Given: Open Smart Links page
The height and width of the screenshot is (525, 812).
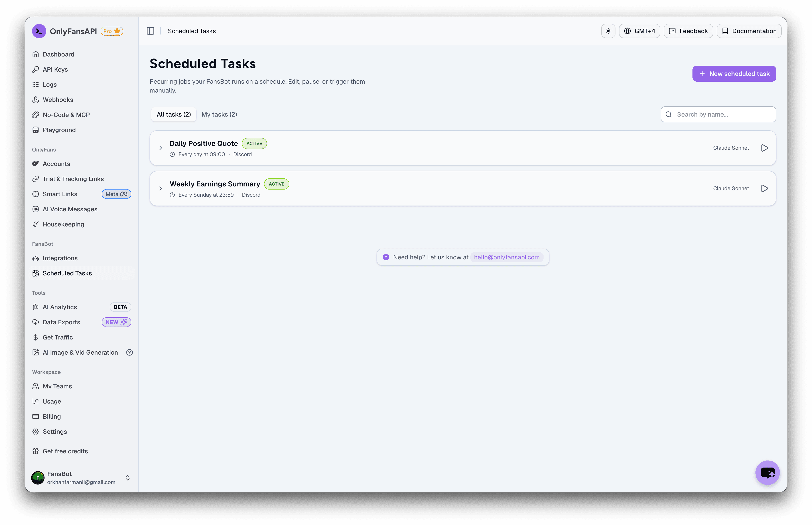Looking at the screenshot, I should 60,194.
